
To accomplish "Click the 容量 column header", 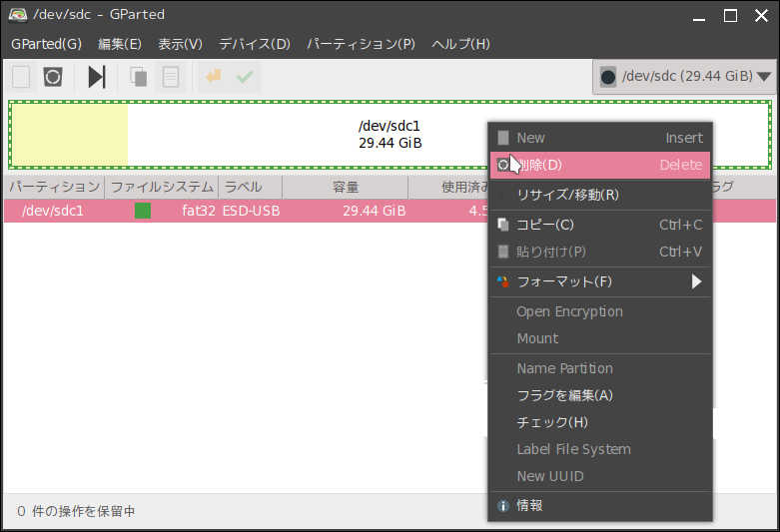I will (x=346, y=187).
